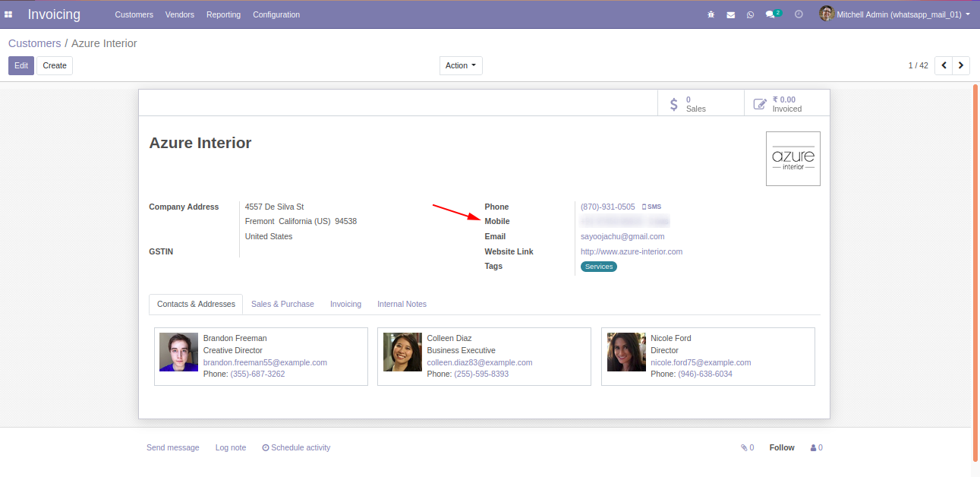Image resolution: width=980 pixels, height=477 pixels.
Task: Click the Follow button
Action: click(782, 447)
